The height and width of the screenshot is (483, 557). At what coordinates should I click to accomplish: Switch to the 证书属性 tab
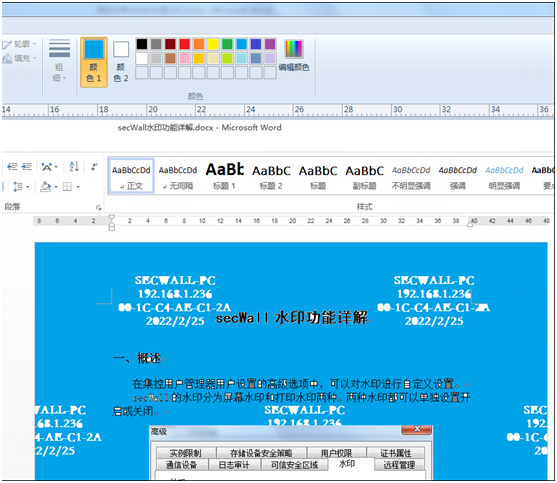pyautogui.click(x=395, y=453)
